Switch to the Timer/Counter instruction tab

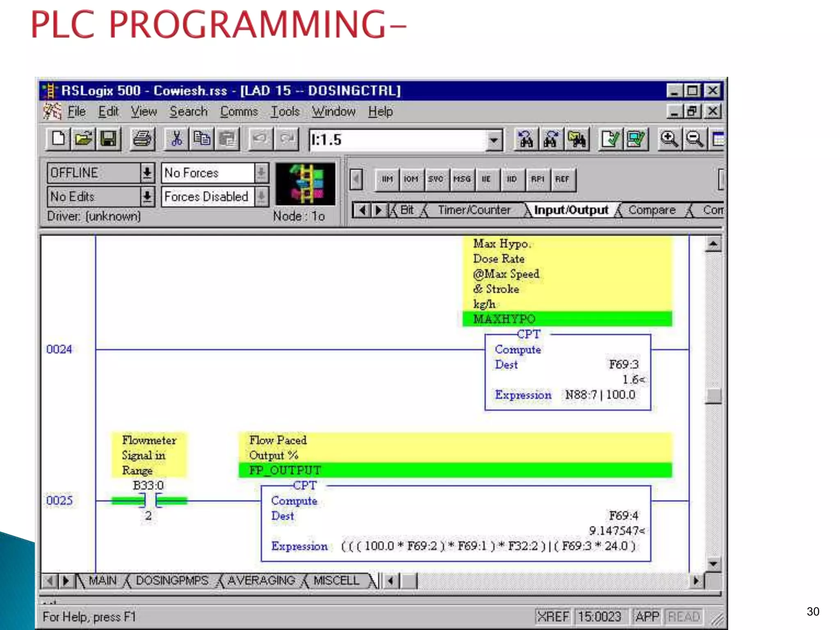[x=474, y=210]
